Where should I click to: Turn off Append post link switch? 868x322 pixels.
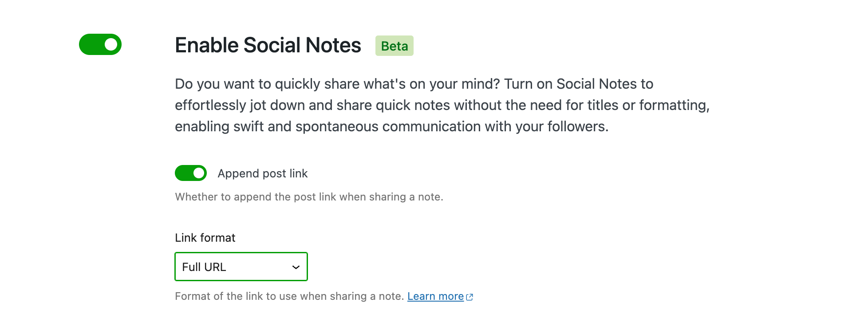190,173
